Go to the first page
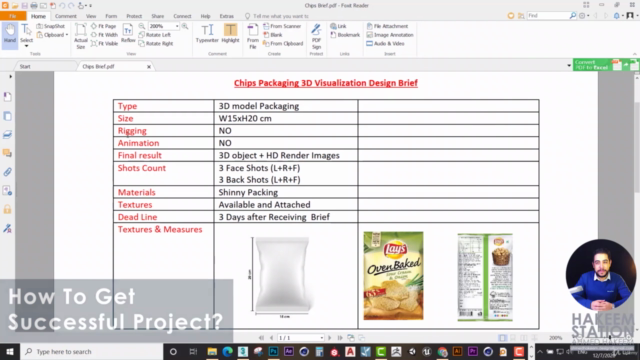This screenshot has height=360, width=640. [x=261, y=338]
